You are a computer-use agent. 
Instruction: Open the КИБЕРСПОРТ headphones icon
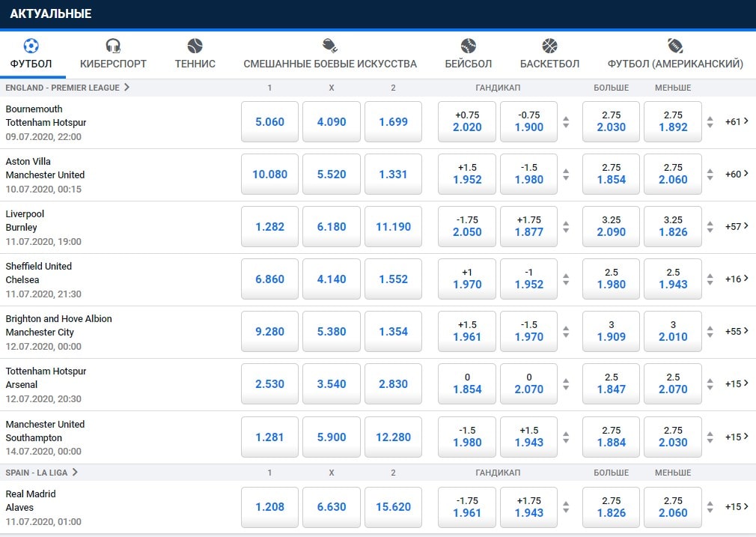click(113, 46)
